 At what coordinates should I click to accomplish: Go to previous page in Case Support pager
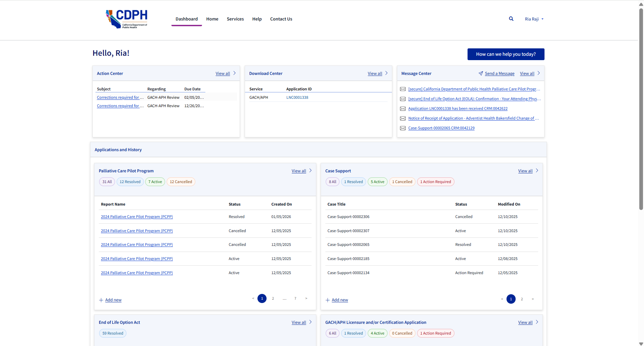[502, 299]
